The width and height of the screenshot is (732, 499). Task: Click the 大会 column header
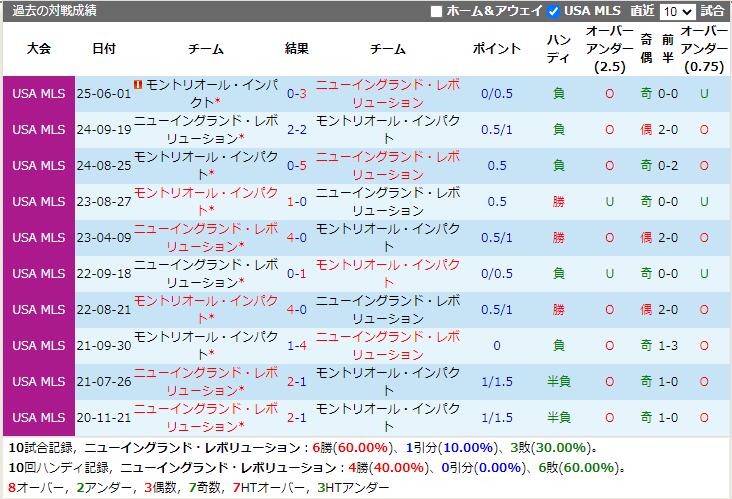pyautogui.click(x=39, y=49)
